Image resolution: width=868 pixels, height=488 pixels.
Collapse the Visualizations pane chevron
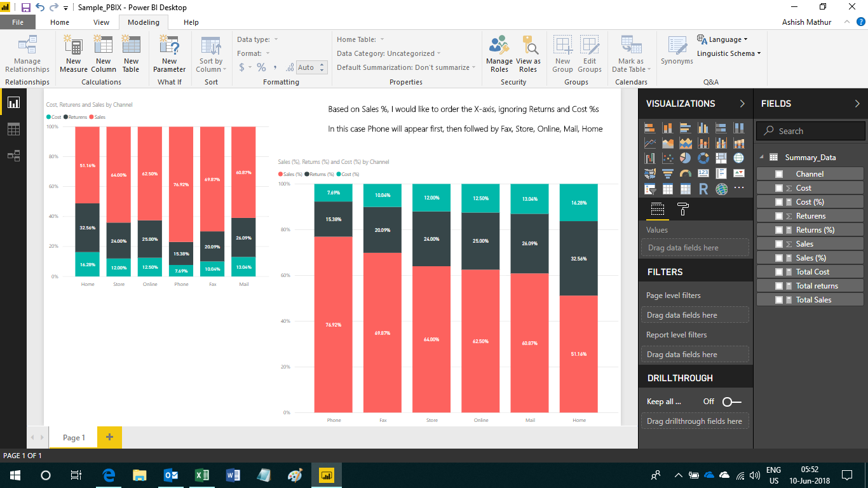pos(742,104)
